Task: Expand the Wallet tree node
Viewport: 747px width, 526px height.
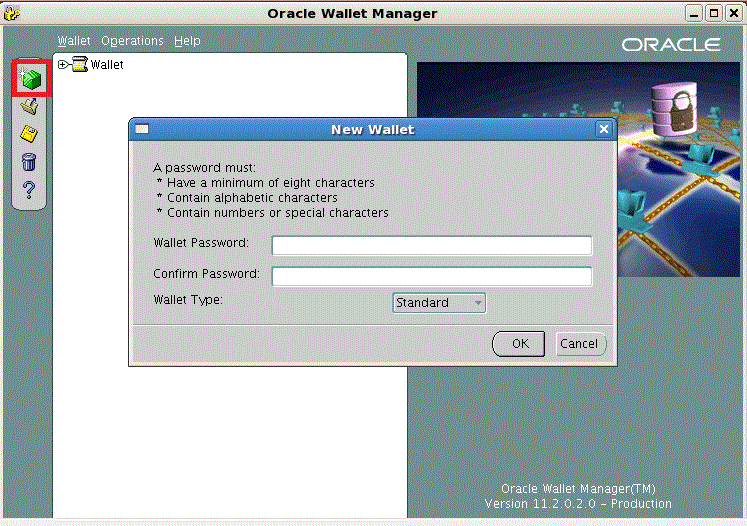Action: (63, 65)
